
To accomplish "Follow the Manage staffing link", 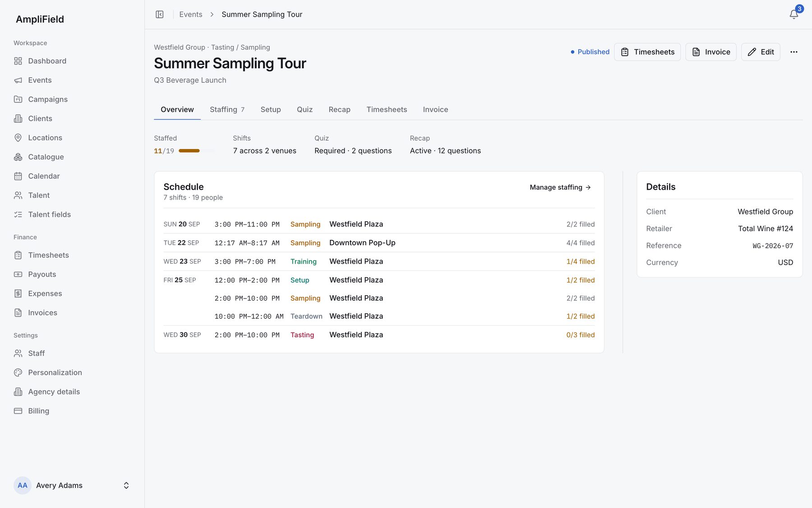I will tap(560, 187).
